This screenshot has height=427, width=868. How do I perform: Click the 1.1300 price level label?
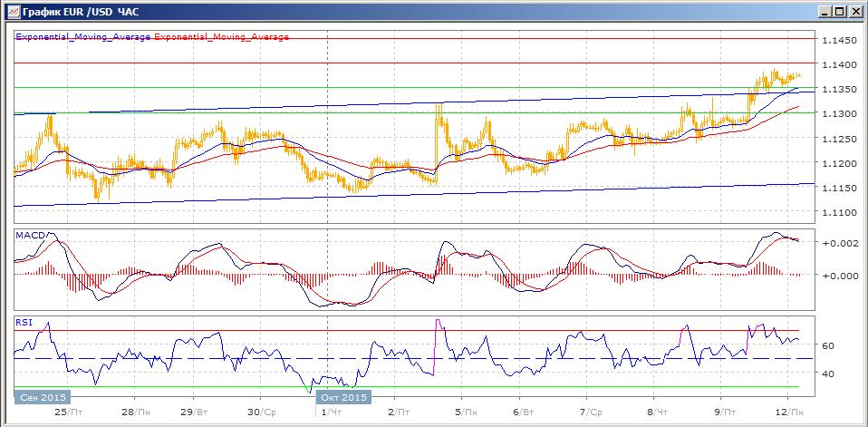pyautogui.click(x=839, y=113)
